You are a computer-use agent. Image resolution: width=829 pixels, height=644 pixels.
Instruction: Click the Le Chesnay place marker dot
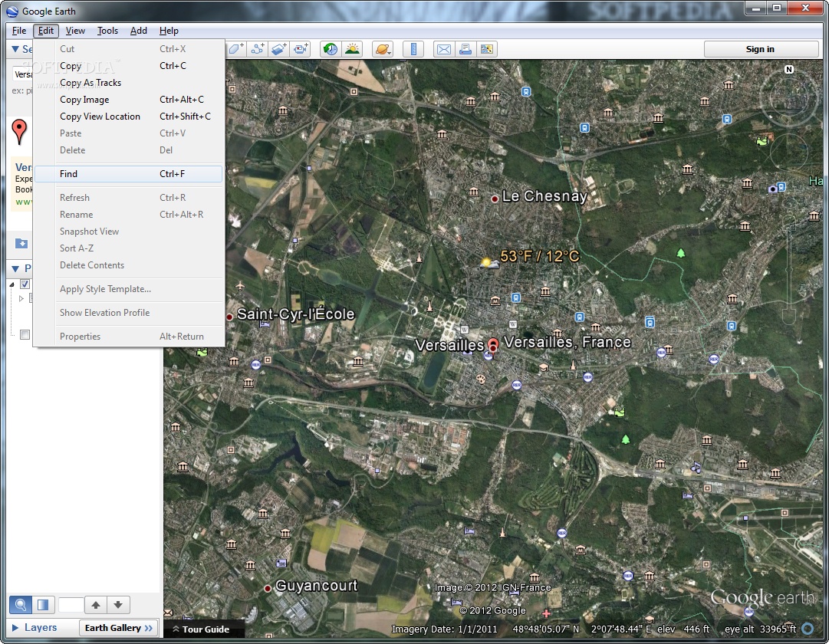(495, 199)
